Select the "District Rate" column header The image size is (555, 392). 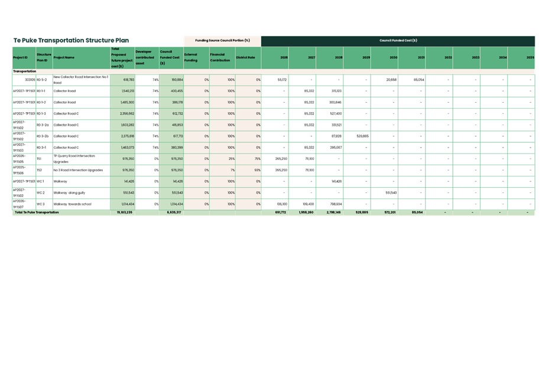(x=246, y=57)
